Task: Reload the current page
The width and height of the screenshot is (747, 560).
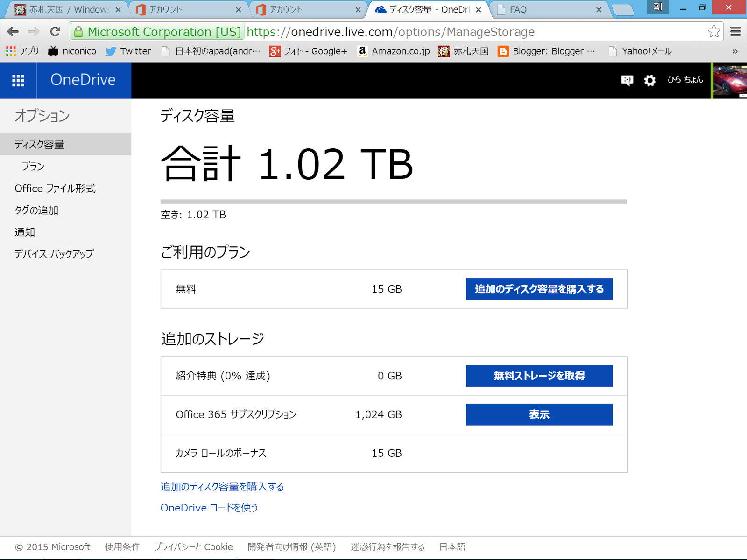Action: [55, 32]
